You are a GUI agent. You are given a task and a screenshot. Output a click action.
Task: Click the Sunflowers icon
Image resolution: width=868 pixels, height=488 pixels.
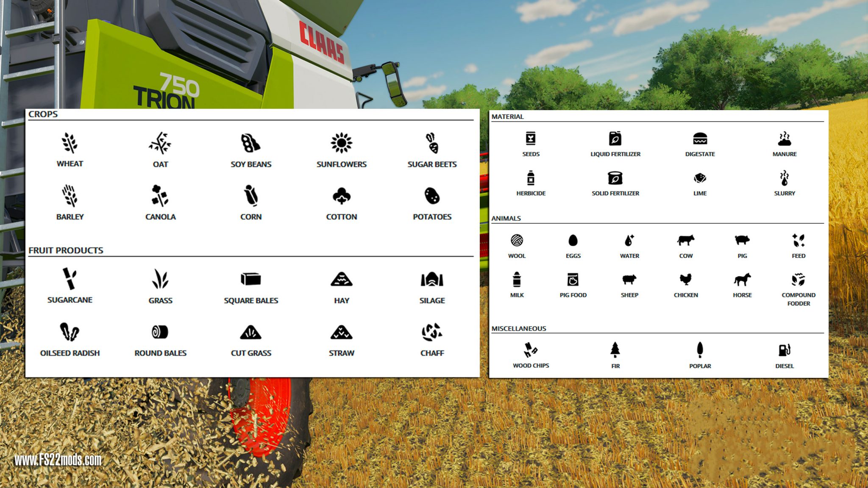point(342,144)
